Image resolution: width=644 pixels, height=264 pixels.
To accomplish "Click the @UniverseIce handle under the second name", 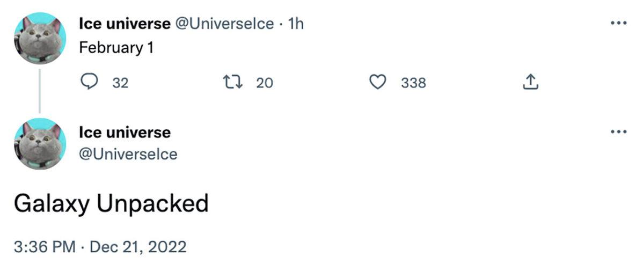I will click(128, 154).
